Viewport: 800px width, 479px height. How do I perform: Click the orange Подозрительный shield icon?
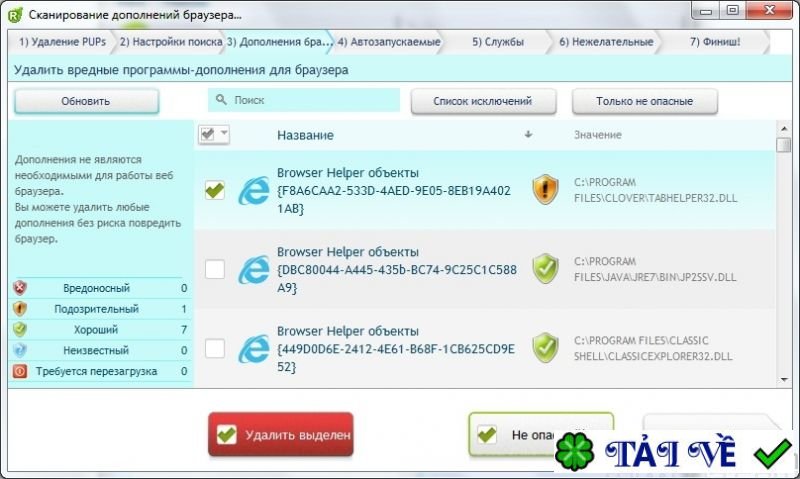[20, 309]
